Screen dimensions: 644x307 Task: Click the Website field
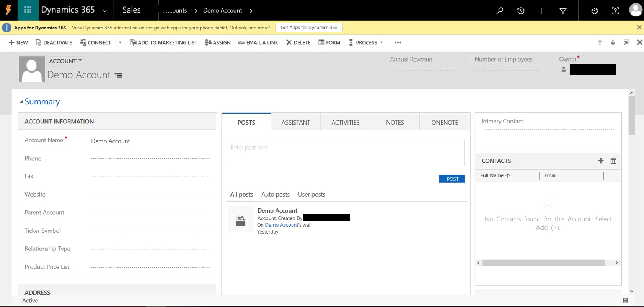(x=150, y=195)
